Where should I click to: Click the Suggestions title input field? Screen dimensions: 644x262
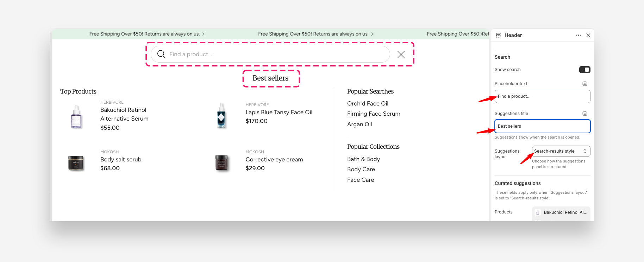tap(542, 126)
